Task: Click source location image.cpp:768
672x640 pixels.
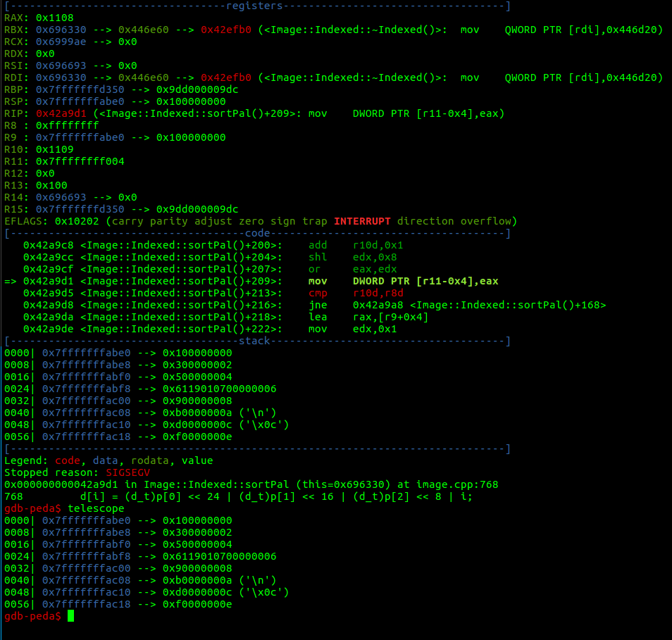Action: click(457, 485)
